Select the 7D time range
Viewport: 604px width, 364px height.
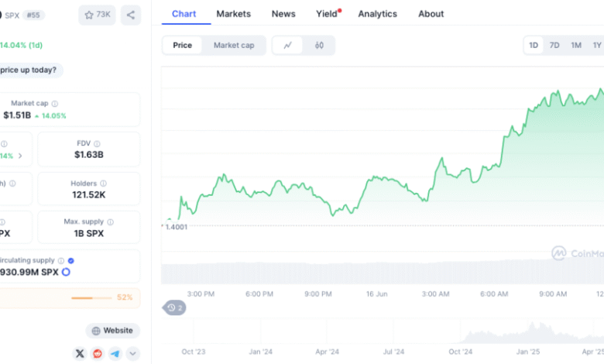click(554, 45)
